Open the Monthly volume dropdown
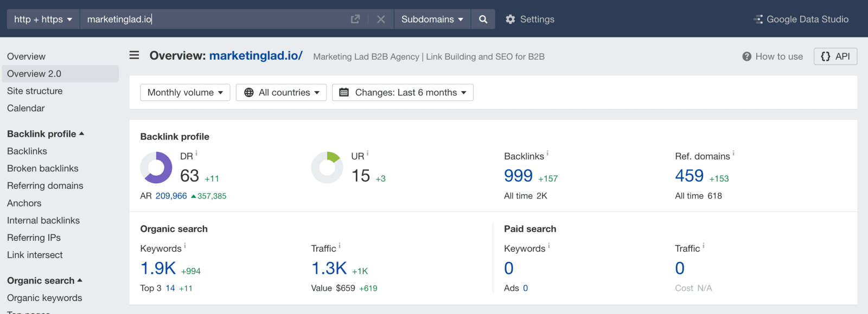This screenshot has width=868, height=314. (185, 92)
